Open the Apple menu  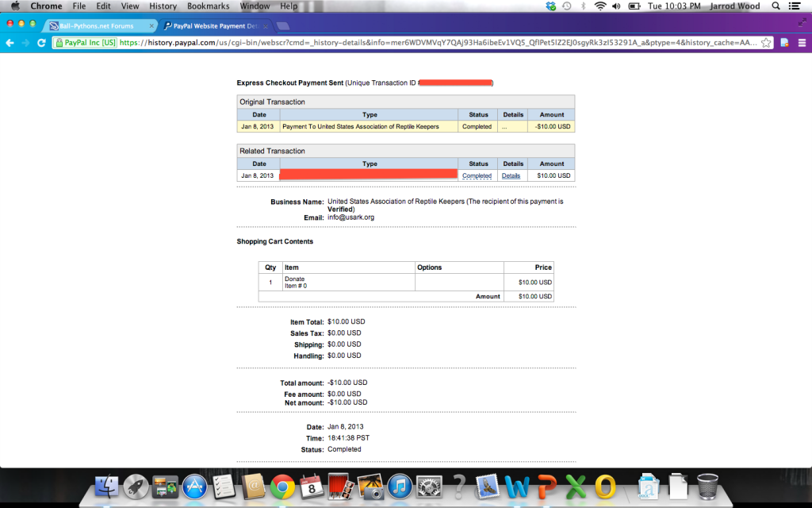point(15,6)
